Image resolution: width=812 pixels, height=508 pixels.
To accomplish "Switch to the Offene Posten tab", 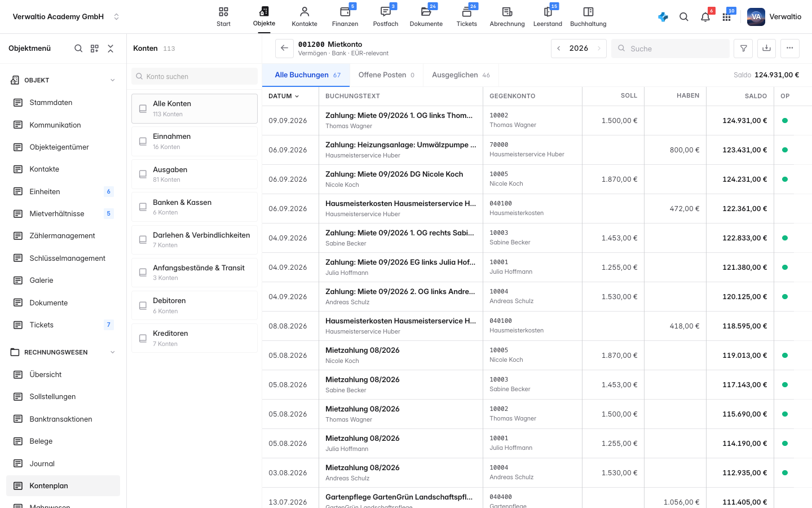I will coord(386,75).
